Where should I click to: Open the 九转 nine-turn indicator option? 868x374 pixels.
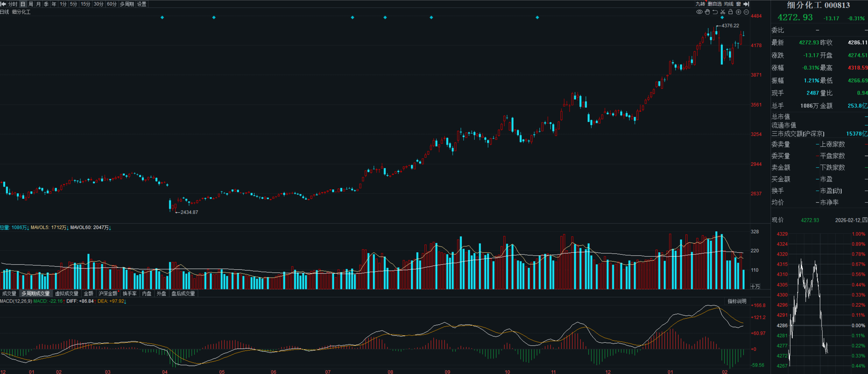coord(700,4)
